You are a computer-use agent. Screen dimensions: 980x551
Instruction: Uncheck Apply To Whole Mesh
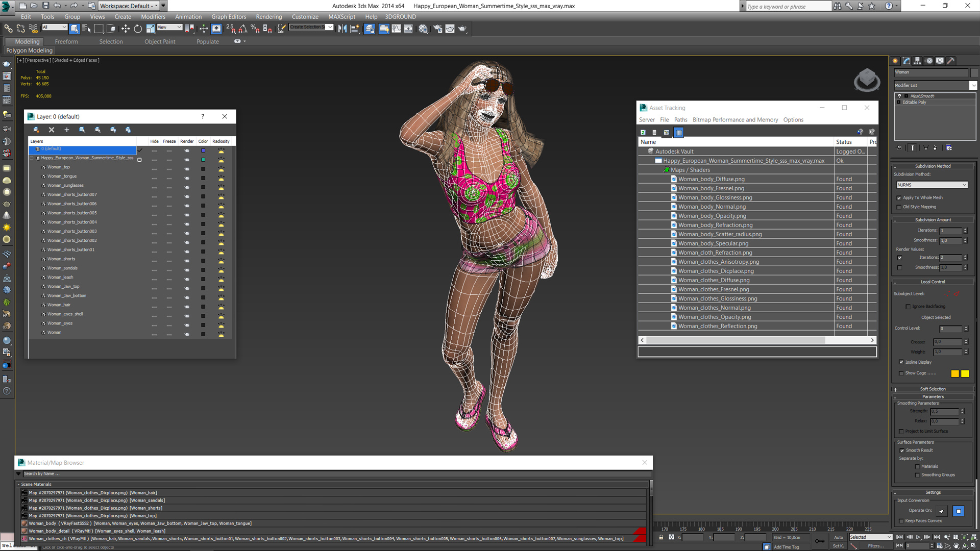[899, 198]
